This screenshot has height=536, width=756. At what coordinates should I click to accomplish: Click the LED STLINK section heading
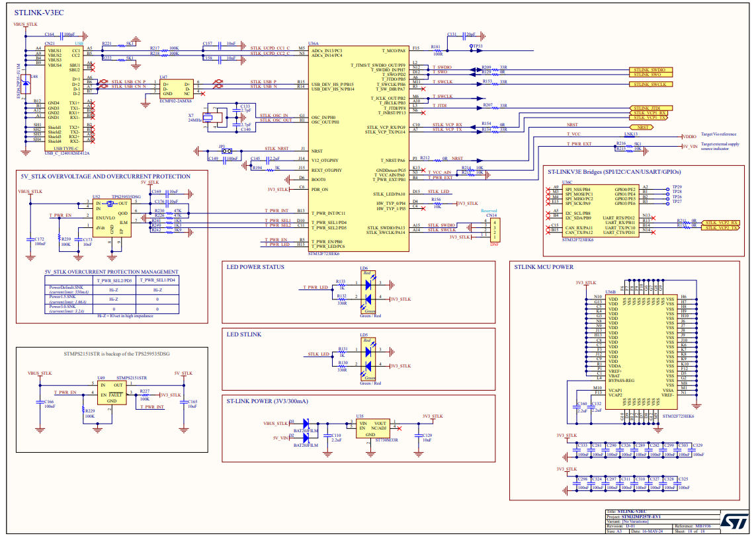click(244, 334)
